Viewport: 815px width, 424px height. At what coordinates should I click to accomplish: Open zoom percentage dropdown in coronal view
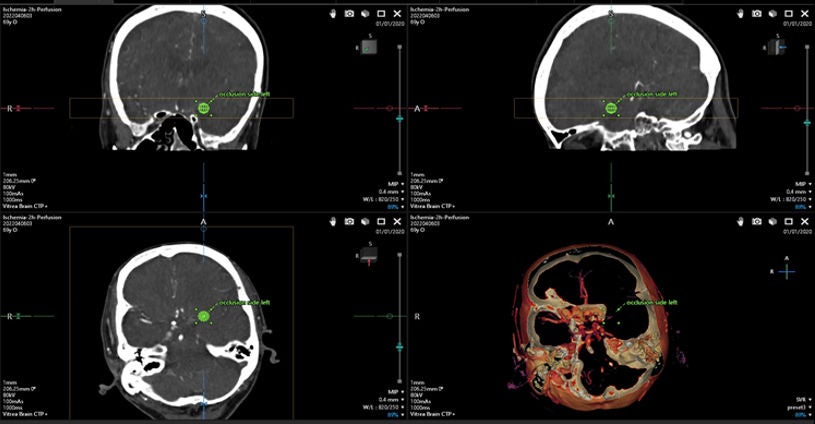393,207
